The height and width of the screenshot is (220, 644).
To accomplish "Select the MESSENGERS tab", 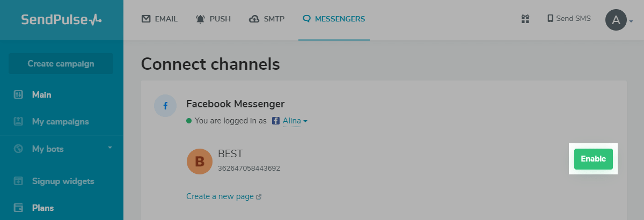I will pos(334,19).
